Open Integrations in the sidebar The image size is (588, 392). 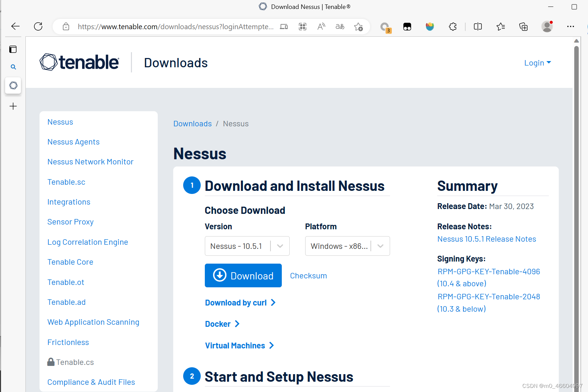(69, 202)
